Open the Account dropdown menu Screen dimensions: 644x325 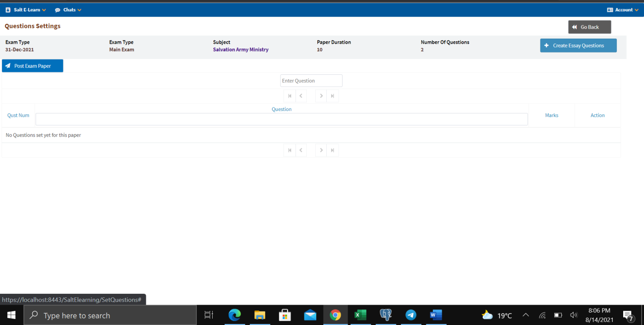point(623,10)
